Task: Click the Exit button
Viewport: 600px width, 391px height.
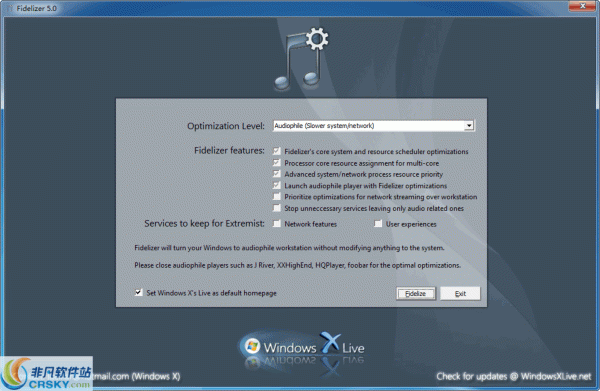Action: pos(460,293)
